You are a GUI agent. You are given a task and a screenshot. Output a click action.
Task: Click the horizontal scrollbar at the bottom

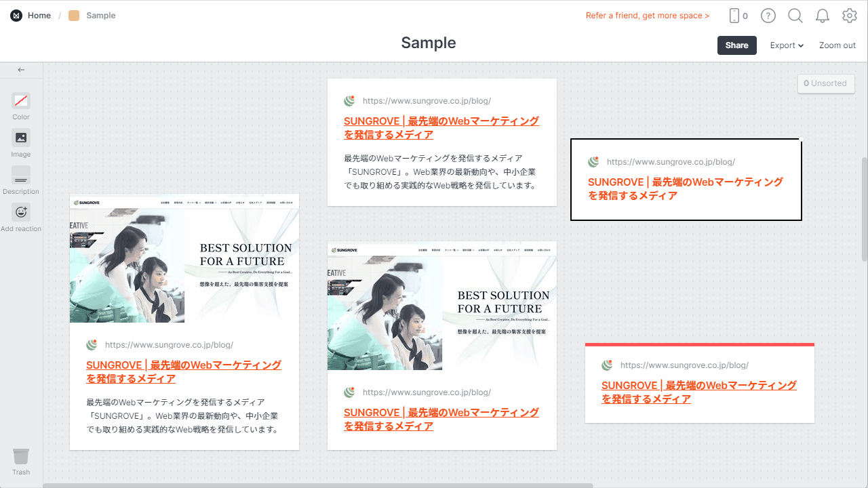pos(318,485)
